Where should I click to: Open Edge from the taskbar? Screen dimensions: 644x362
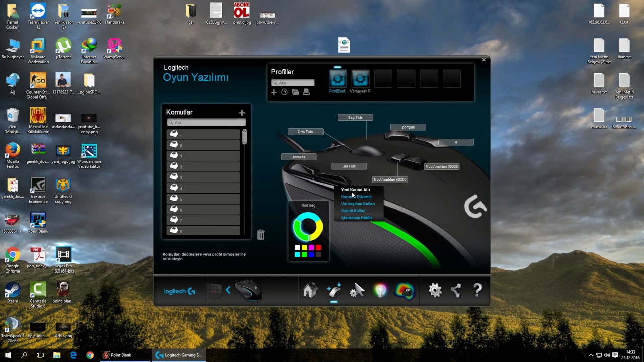click(73, 355)
